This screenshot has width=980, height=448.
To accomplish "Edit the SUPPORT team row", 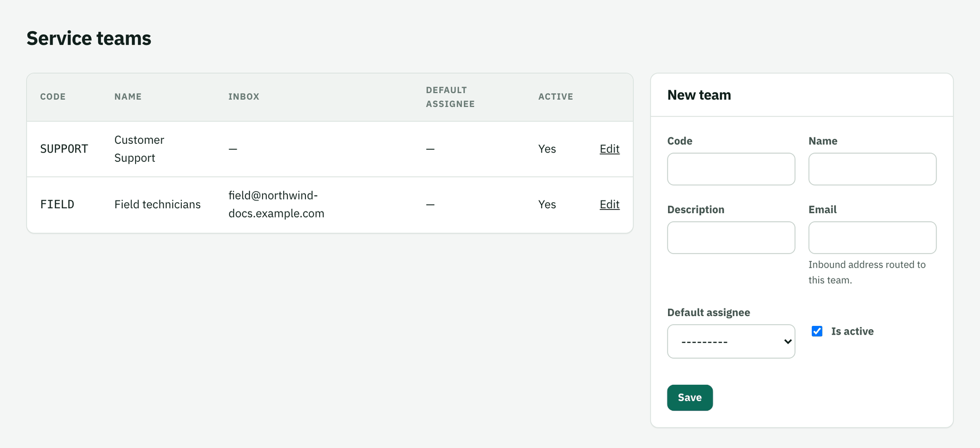I will [x=609, y=149].
